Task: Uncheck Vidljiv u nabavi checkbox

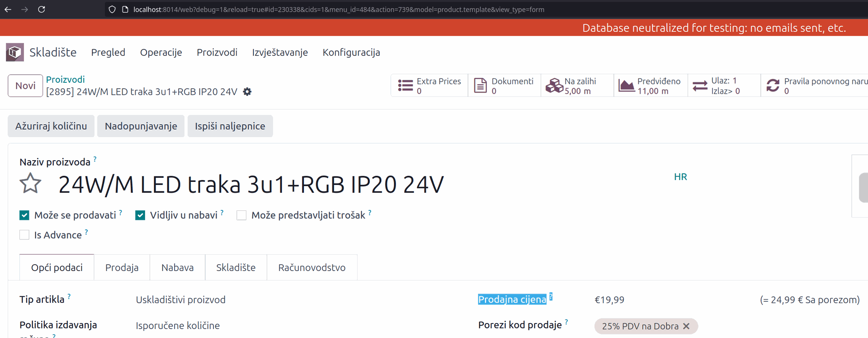Action: 140,215
